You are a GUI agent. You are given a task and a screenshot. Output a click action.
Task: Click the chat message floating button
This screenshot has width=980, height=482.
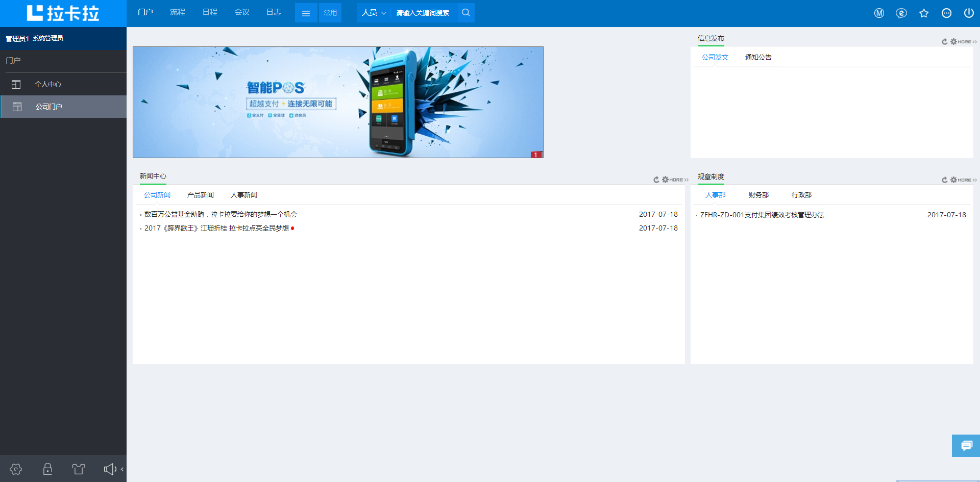(x=966, y=446)
